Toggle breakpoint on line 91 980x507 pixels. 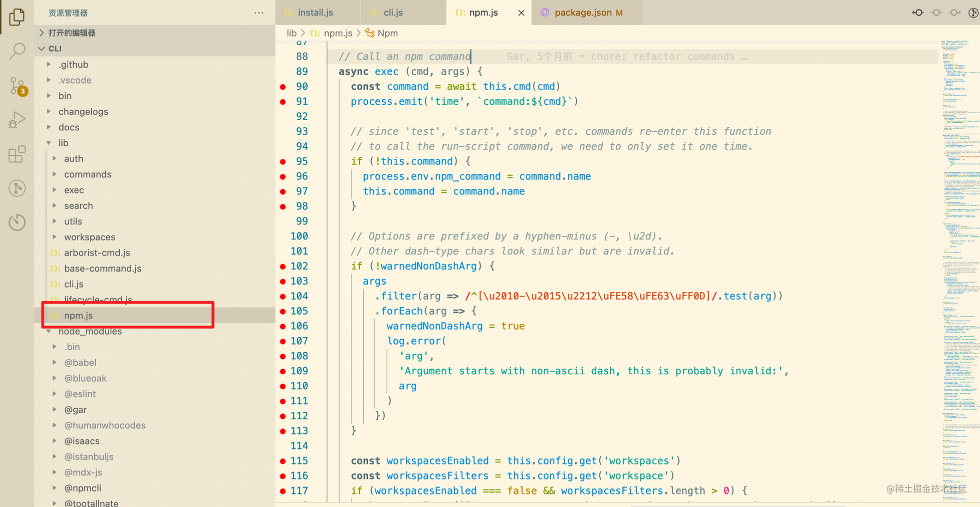click(283, 102)
